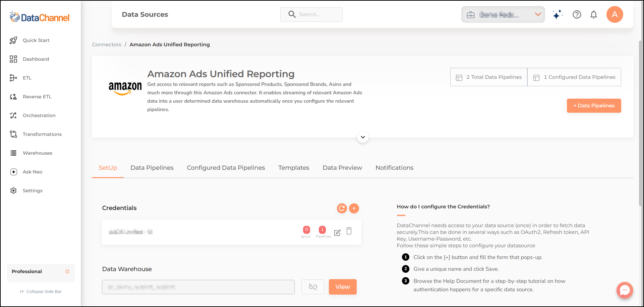644x307 pixels.
Task: Select the SetUp tab
Action: point(108,168)
